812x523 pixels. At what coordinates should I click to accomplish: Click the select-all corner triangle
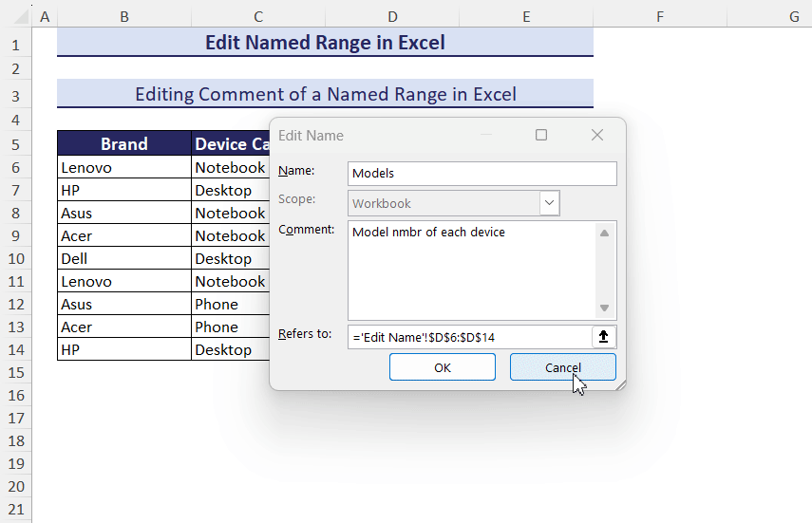coord(21,16)
